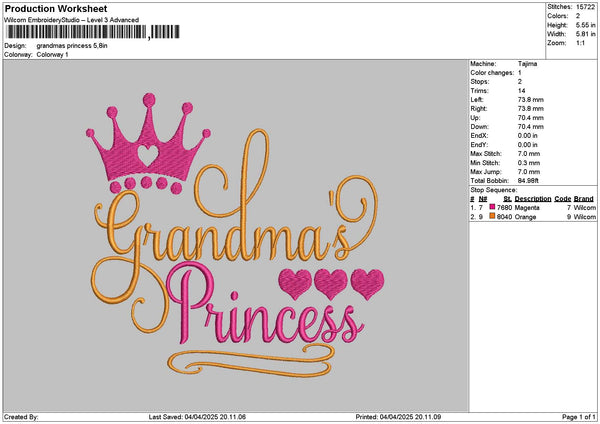
Task: Click the 'Description' column header
Action: pos(533,199)
